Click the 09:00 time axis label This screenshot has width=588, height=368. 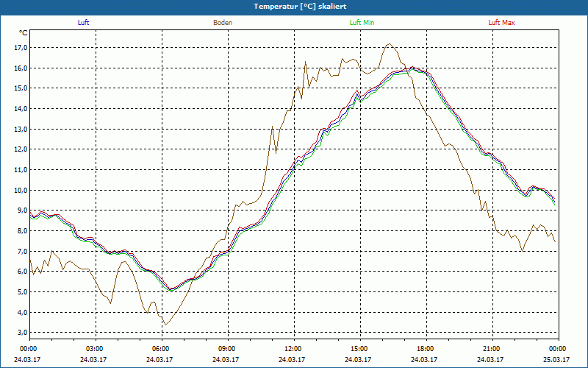click(226, 349)
